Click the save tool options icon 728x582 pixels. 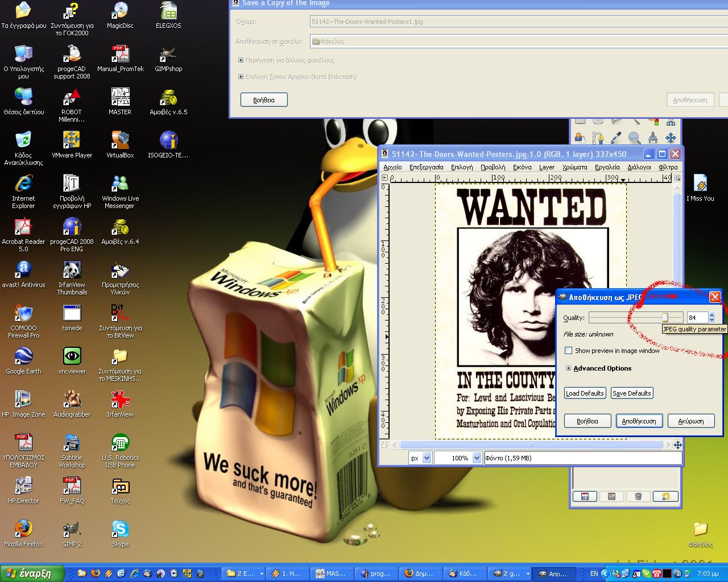pos(585,496)
